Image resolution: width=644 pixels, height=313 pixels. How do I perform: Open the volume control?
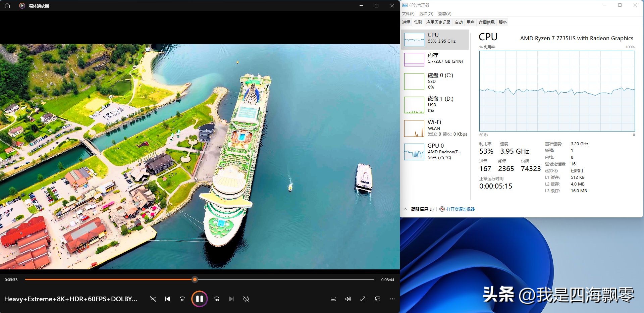pos(348,299)
